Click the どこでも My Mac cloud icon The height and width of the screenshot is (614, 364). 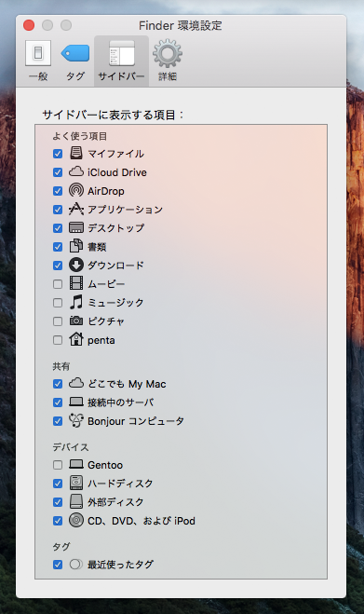tap(76, 383)
